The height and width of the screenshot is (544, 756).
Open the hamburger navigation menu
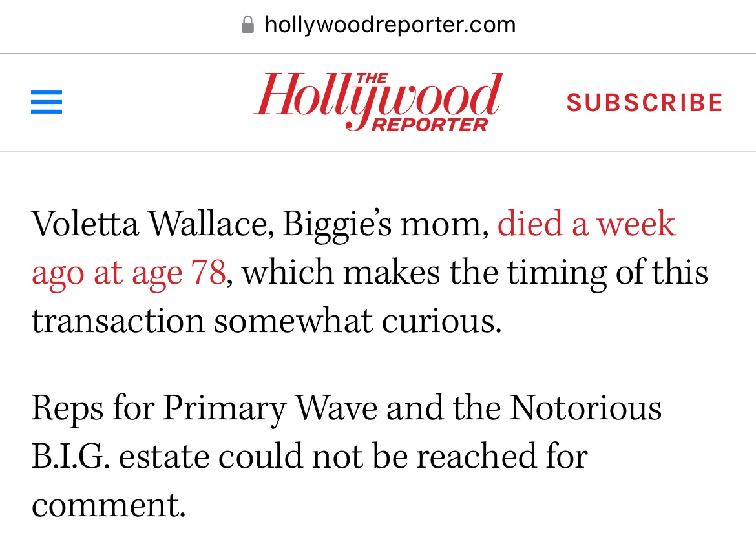[47, 102]
